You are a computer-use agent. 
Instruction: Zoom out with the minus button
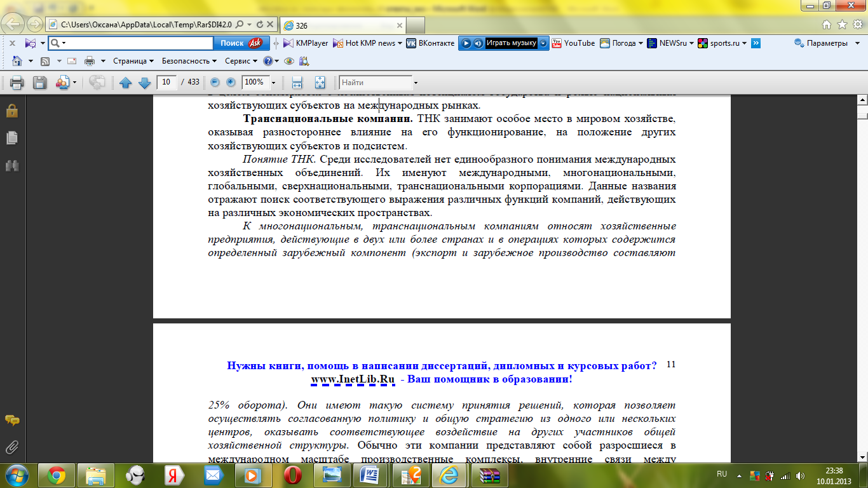point(215,83)
